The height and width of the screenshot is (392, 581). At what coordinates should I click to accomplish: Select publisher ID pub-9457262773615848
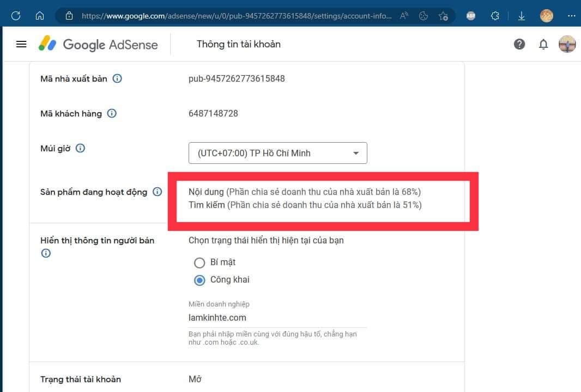tap(237, 78)
